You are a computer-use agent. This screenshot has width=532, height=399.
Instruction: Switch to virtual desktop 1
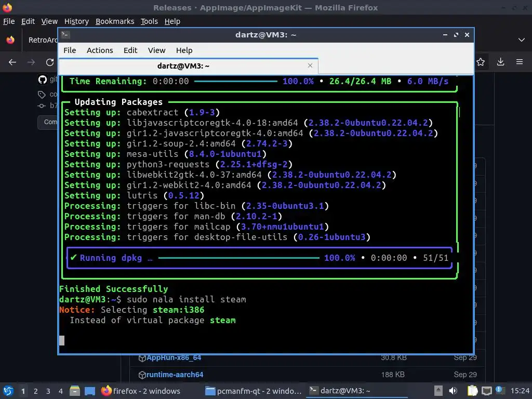(23, 391)
